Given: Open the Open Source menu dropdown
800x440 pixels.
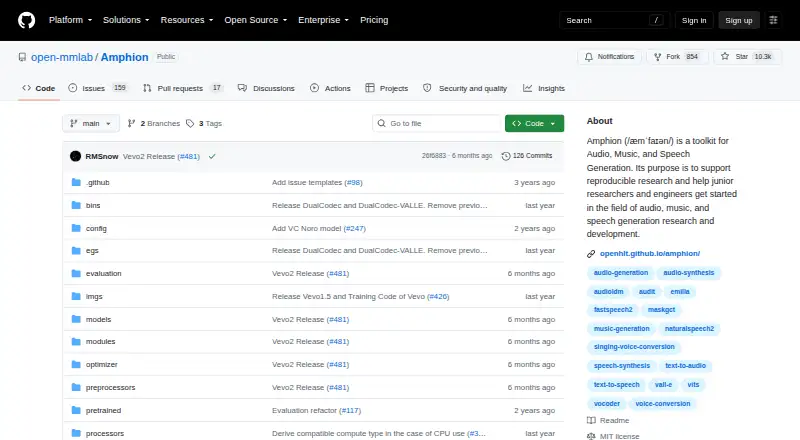Looking at the screenshot, I should pos(256,20).
